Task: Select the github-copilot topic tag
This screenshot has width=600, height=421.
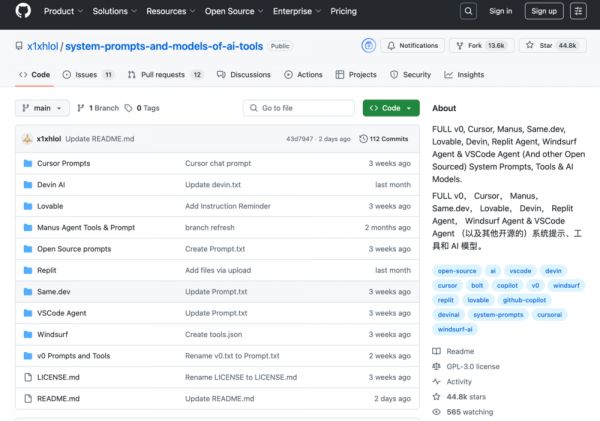Action: pyautogui.click(x=524, y=299)
